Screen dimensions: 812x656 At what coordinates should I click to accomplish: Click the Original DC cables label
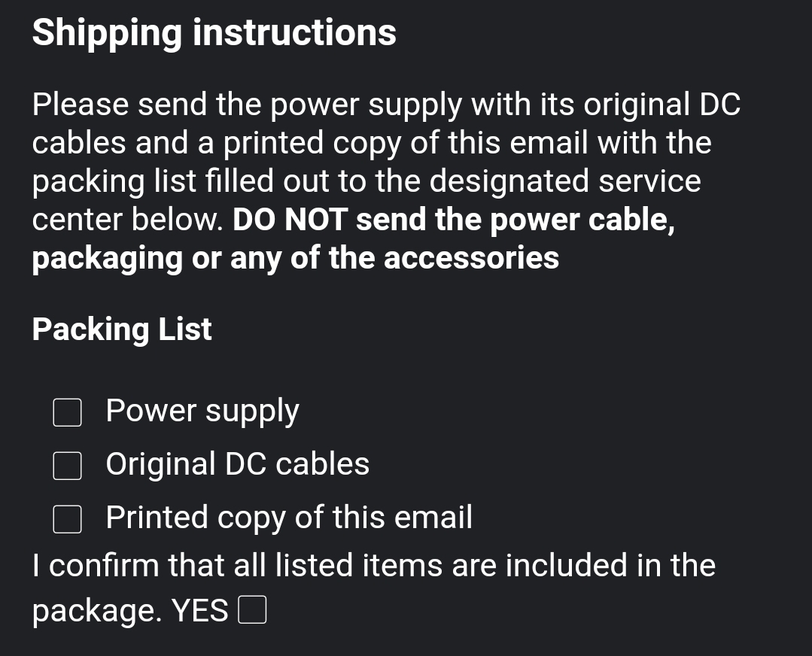point(238,464)
